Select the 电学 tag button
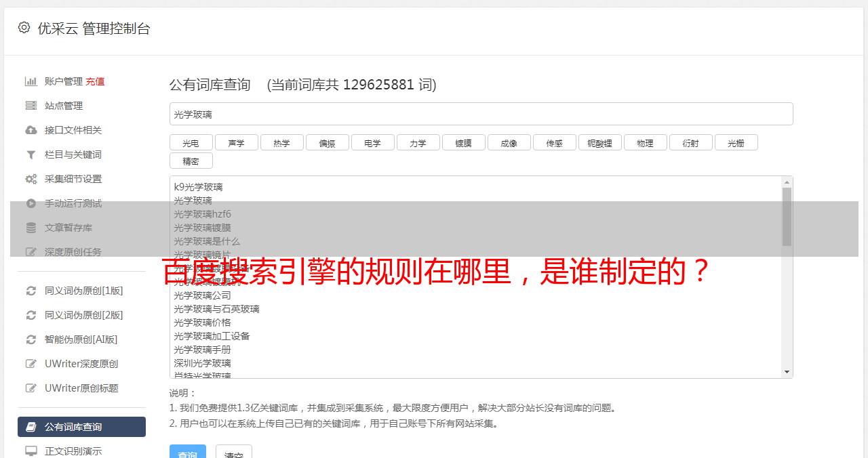 pyautogui.click(x=372, y=142)
